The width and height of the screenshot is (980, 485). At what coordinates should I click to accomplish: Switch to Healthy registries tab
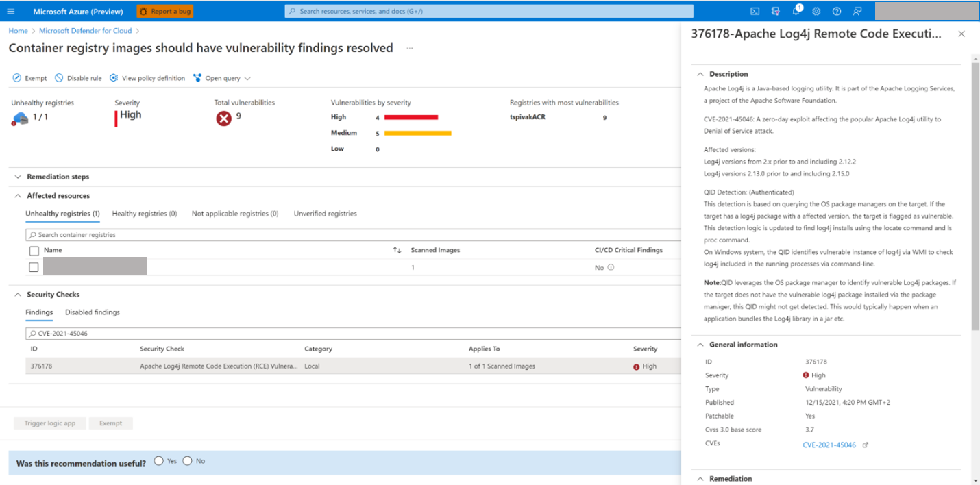click(x=144, y=214)
